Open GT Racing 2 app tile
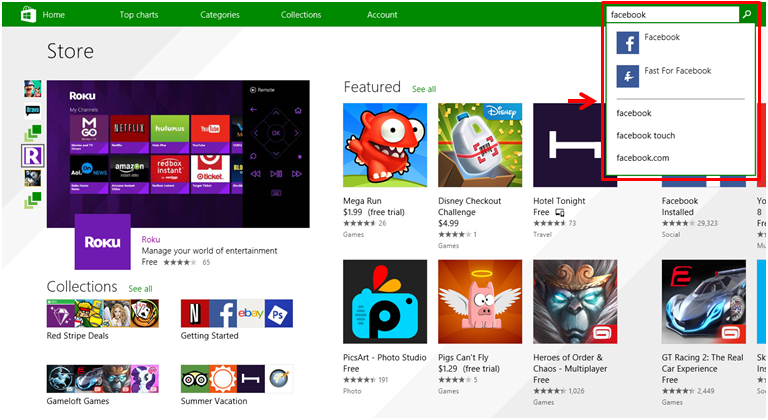The width and height of the screenshot is (768, 420). coord(704,301)
